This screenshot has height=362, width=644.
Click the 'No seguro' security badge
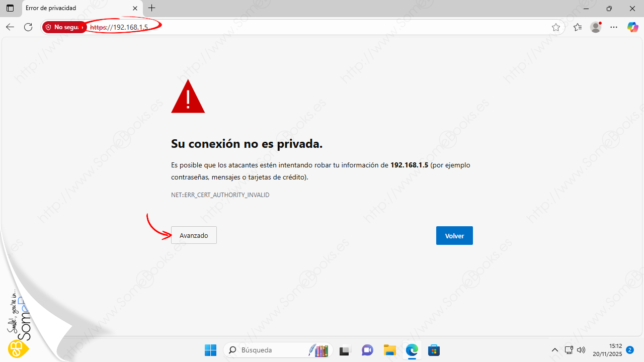point(64,27)
